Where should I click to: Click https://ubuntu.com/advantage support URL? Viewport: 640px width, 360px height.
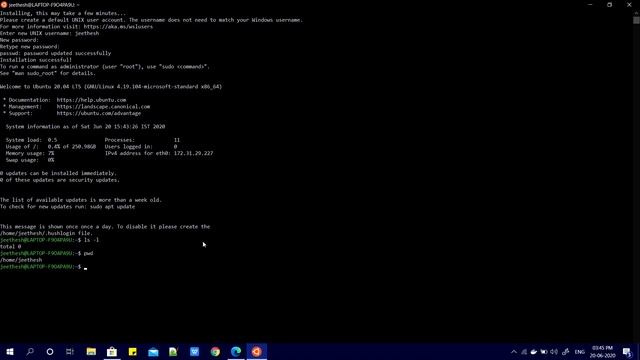99,113
